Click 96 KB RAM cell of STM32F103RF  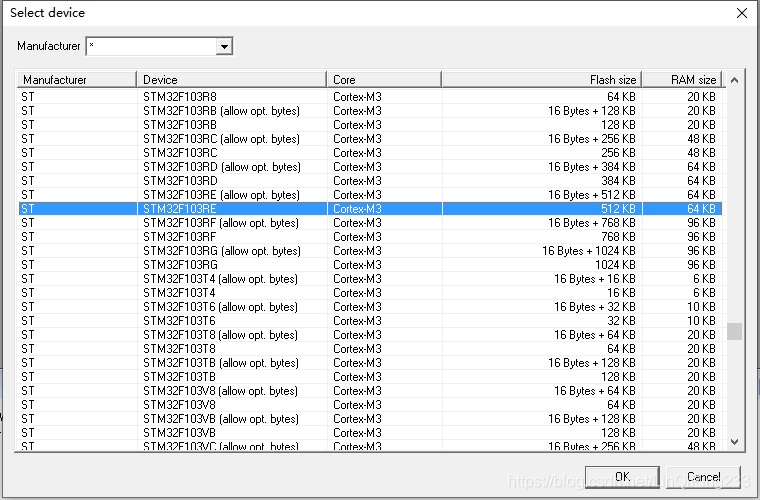[x=701, y=237]
